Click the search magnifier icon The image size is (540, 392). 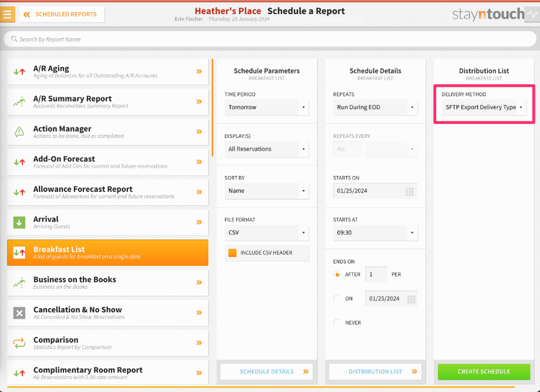(14, 39)
